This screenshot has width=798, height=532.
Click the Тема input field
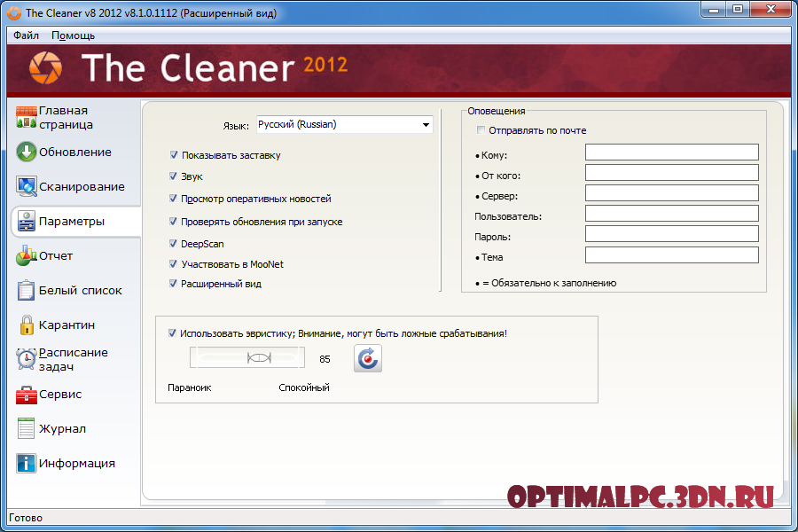pyautogui.click(x=672, y=254)
